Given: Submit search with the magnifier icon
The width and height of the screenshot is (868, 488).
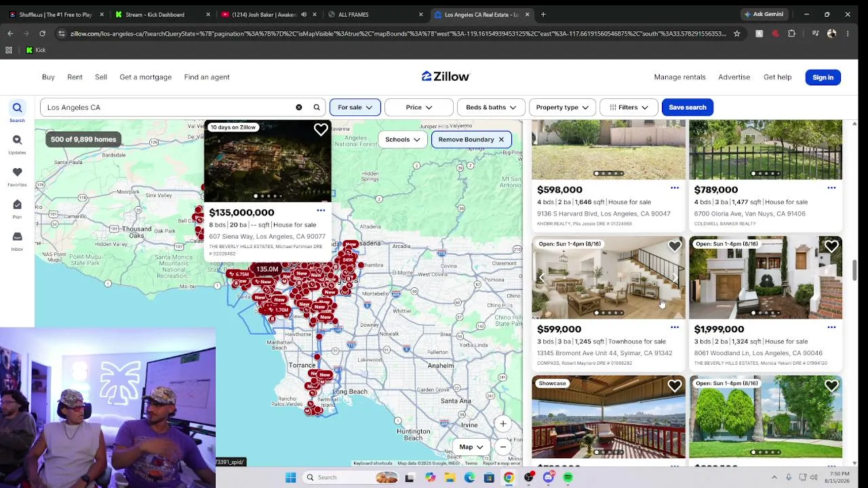Looking at the screenshot, I should point(317,107).
